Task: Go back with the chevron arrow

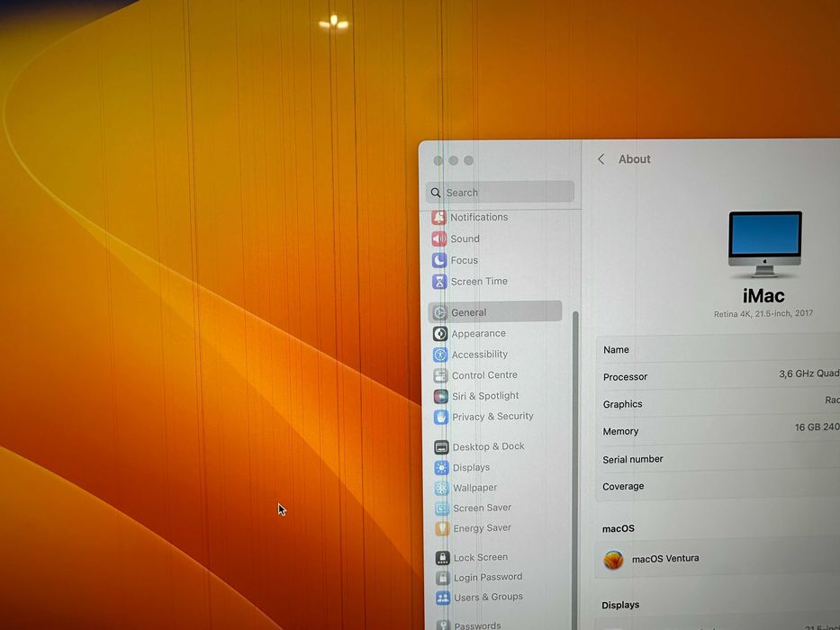Action: [601, 159]
